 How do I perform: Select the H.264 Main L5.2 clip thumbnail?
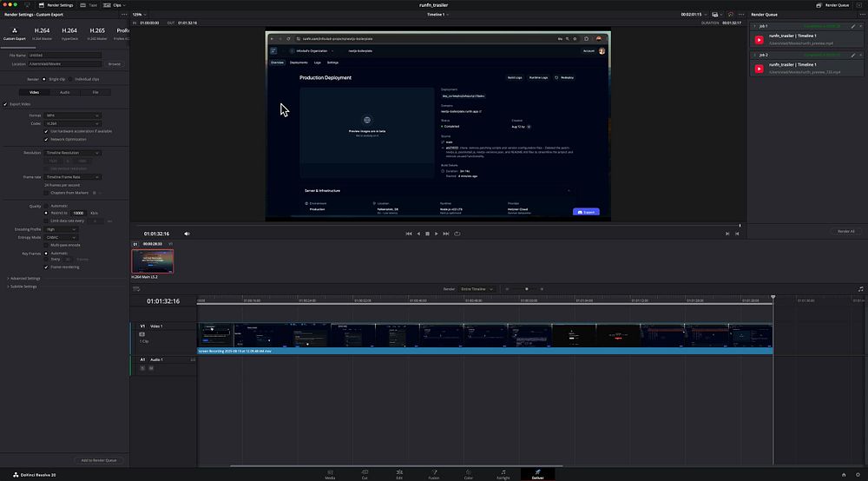coord(153,261)
